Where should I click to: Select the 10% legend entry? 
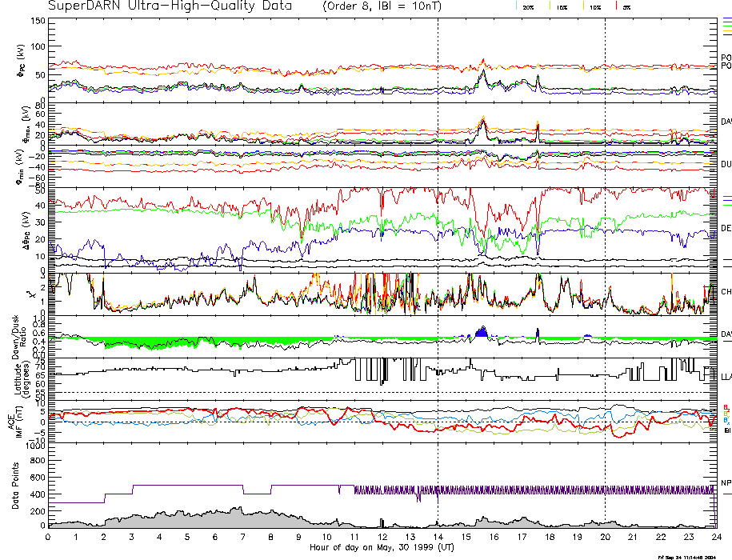(595, 6)
